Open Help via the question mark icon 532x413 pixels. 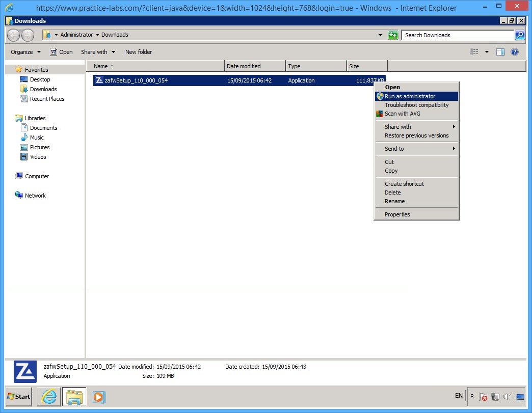(514, 51)
